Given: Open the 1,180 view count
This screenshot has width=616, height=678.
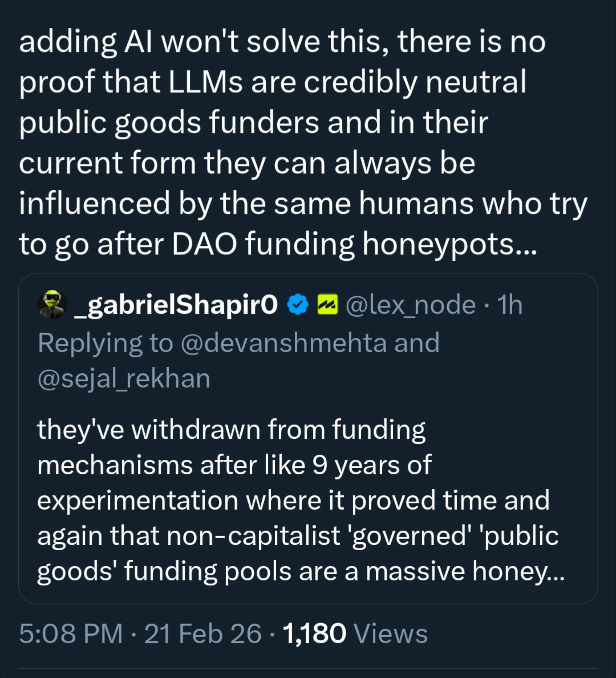Looking at the screenshot, I should (x=314, y=634).
